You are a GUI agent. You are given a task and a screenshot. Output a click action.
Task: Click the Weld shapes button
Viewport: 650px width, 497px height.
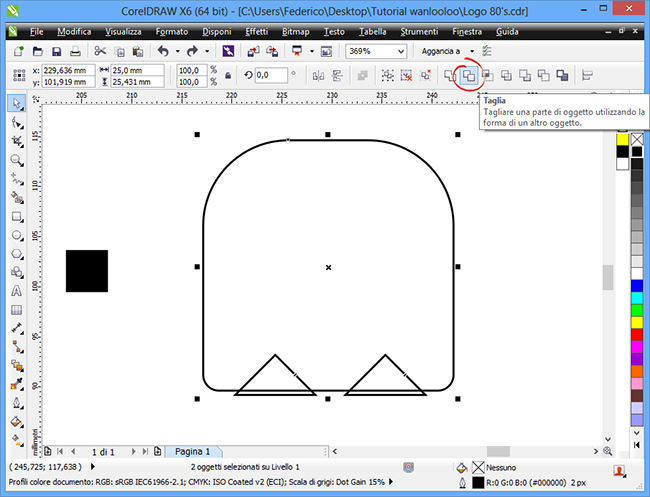(x=450, y=75)
